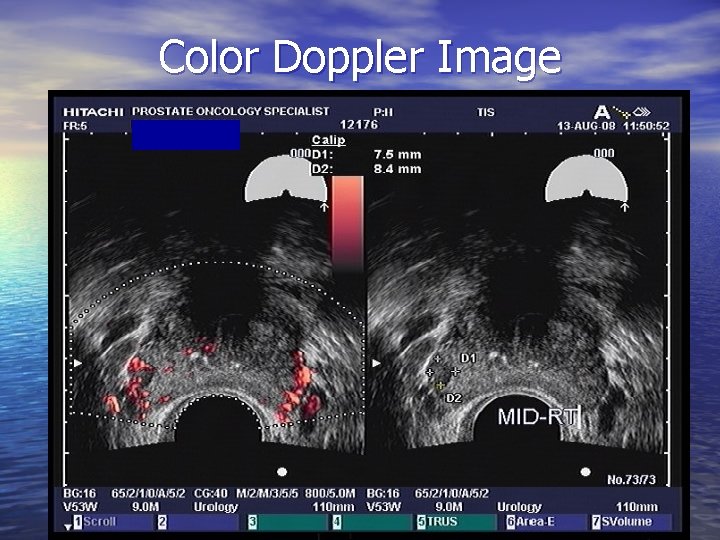Click the frame counter No.73/73
The image size is (720, 540).
631,480
